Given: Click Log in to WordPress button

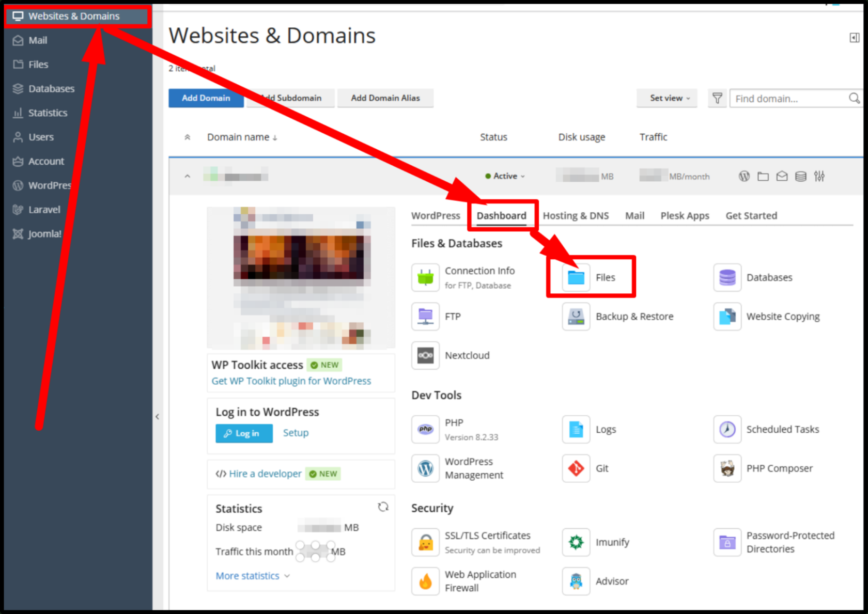Looking at the screenshot, I should [244, 433].
